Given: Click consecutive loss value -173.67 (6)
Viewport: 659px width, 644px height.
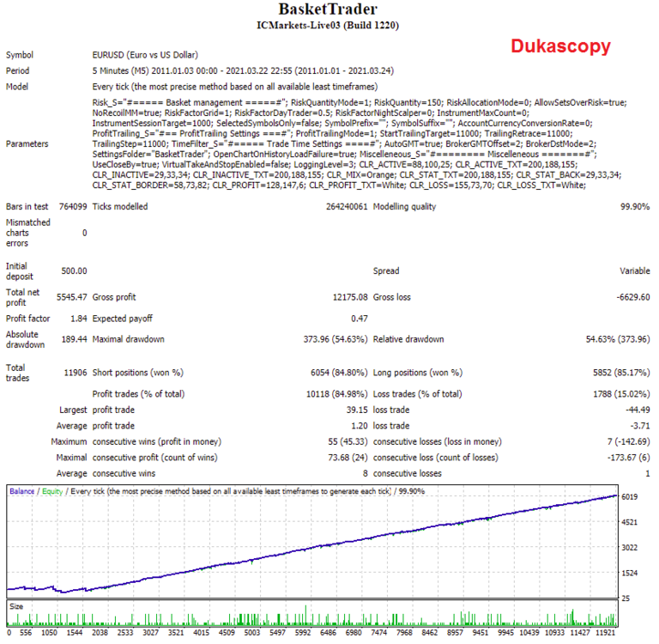Looking at the screenshot, I should pyautogui.click(x=628, y=458).
